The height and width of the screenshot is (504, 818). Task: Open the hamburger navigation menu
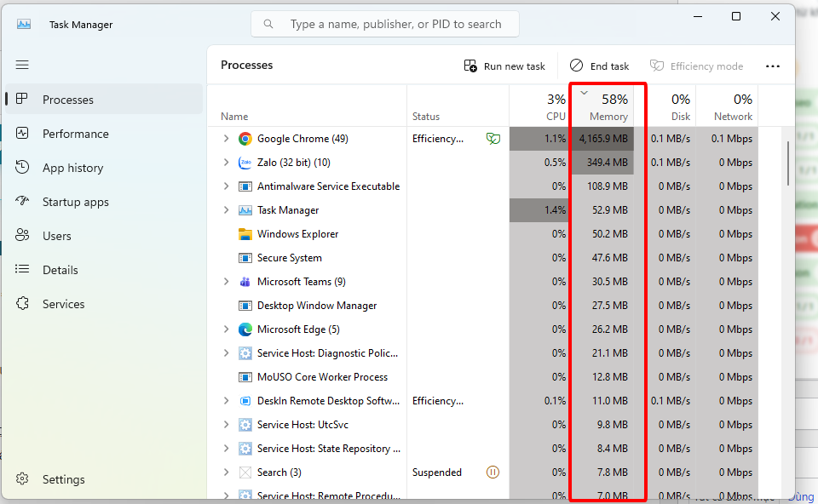[x=22, y=65]
